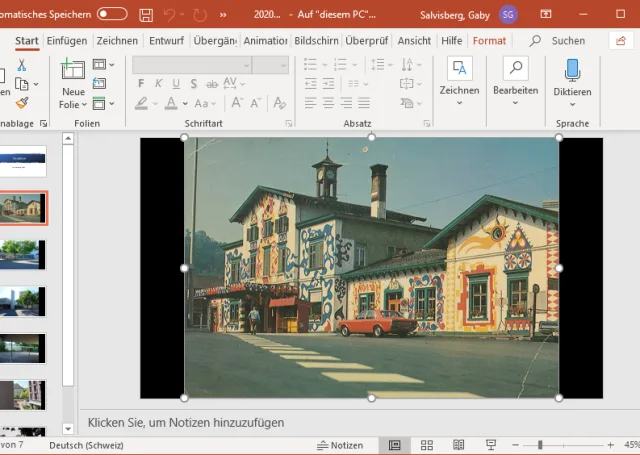Switch to reading view
Viewport: 640px width, 455px height.
coord(459,445)
